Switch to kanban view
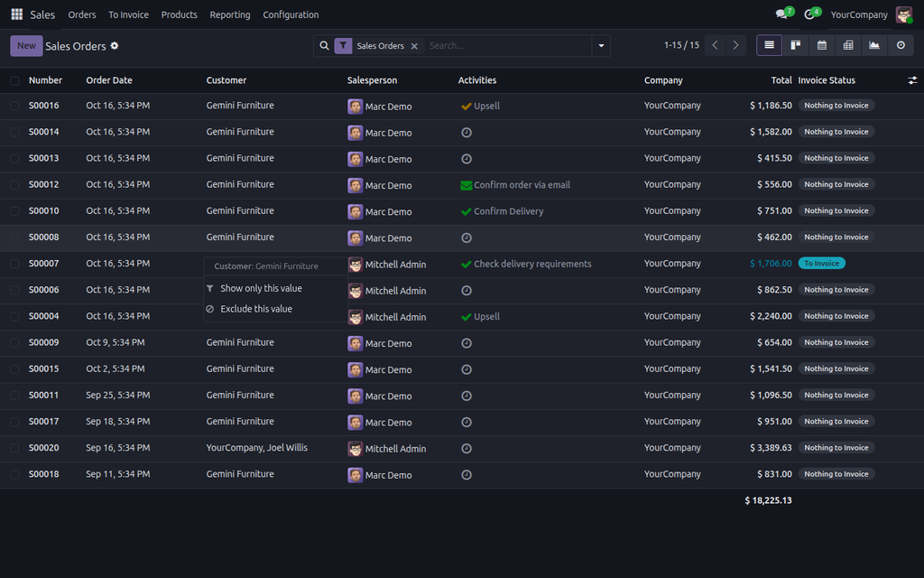 [796, 45]
